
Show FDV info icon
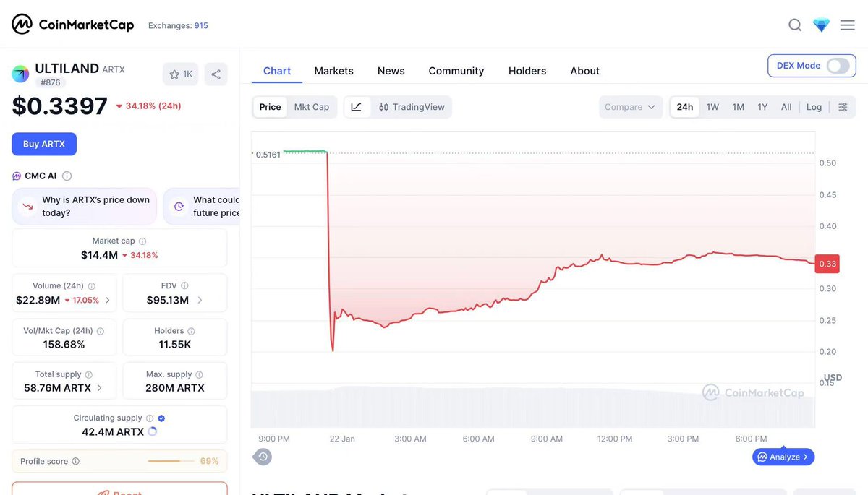click(x=184, y=286)
